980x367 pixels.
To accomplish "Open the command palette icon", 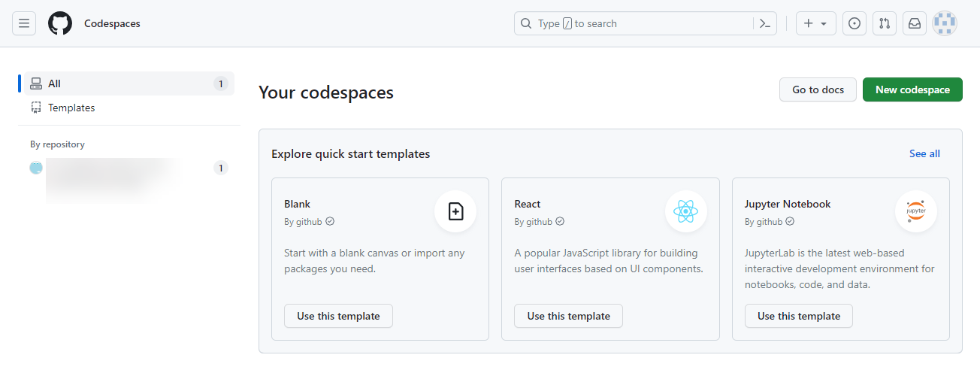I will [764, 23].
